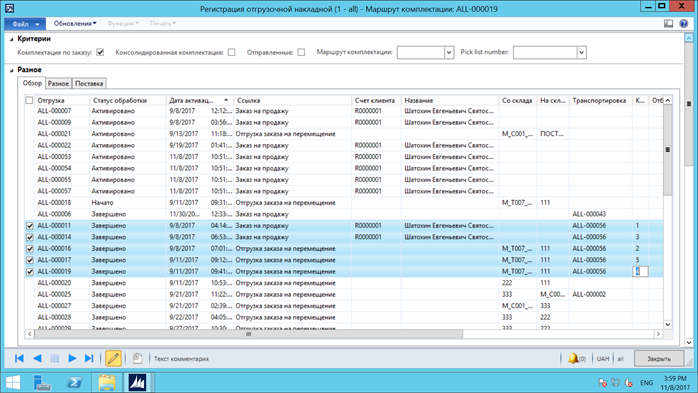Open the Обновления menu

click(75, 24)
